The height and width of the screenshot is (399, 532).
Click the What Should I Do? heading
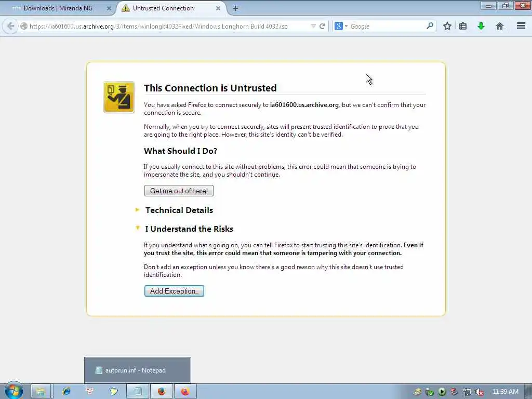180,151
